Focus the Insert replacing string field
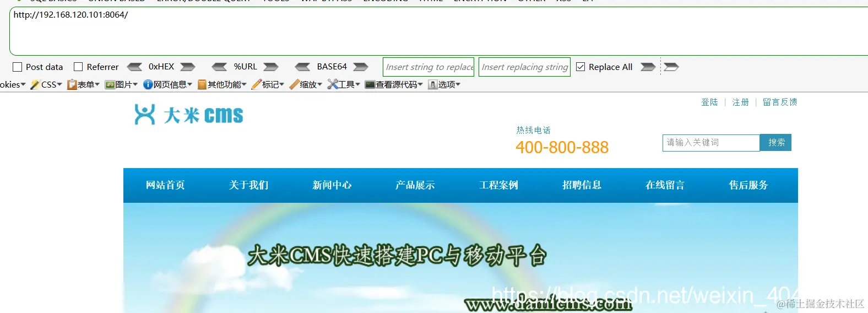The image size is (868, 313). click(524, 67)
